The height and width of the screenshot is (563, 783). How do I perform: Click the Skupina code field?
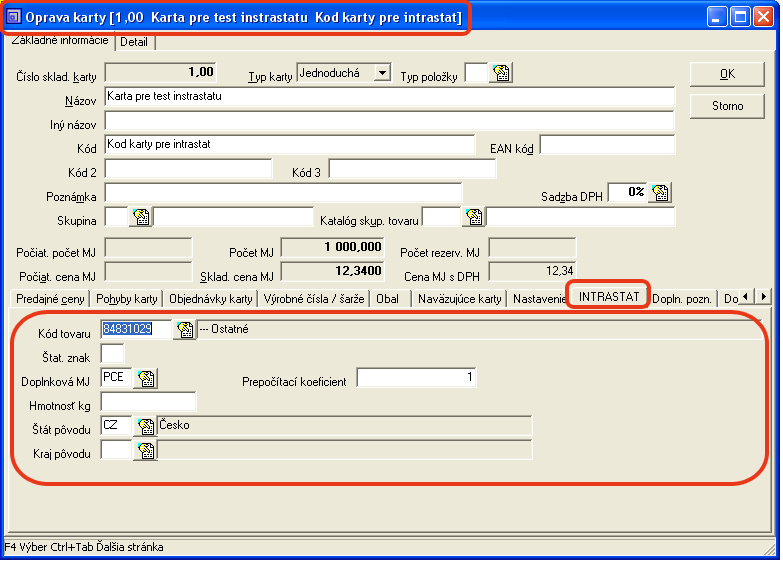click(x=116, y=217)
